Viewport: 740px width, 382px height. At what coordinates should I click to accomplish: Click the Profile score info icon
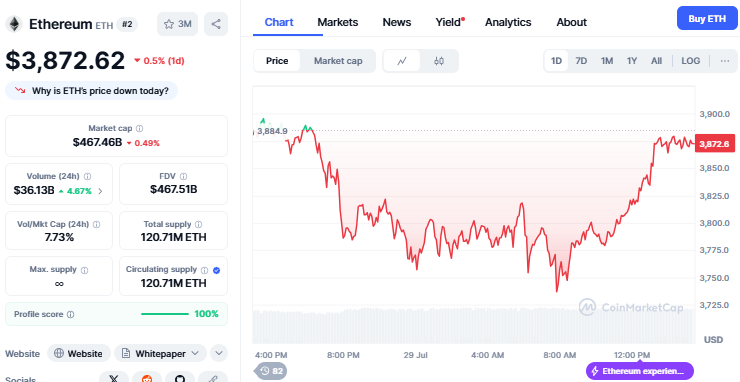tap(70, 314)
